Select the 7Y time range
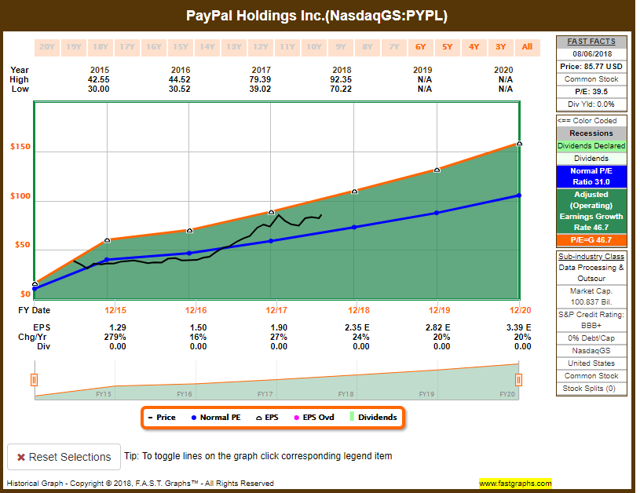 [394, 47]
